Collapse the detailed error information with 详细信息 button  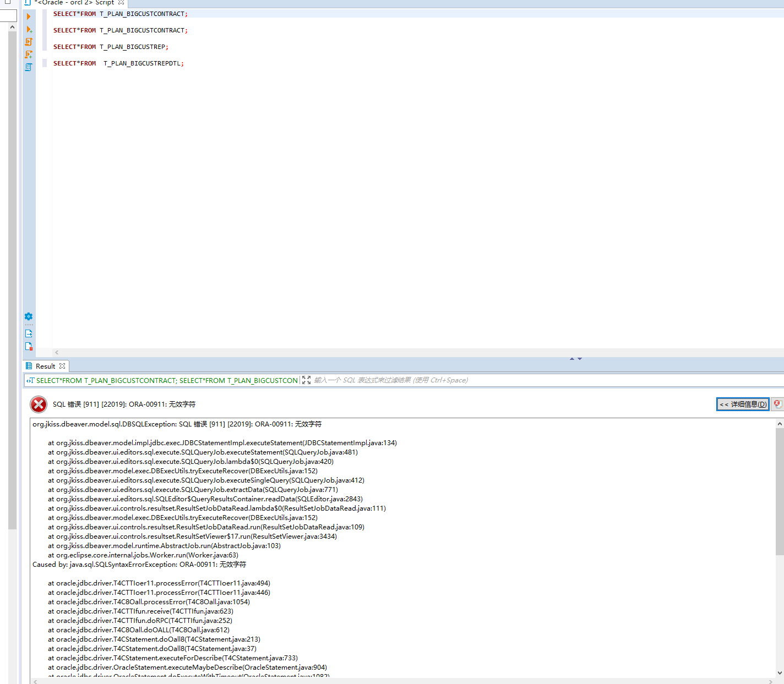pyautogui.click(x=743, y=404)
